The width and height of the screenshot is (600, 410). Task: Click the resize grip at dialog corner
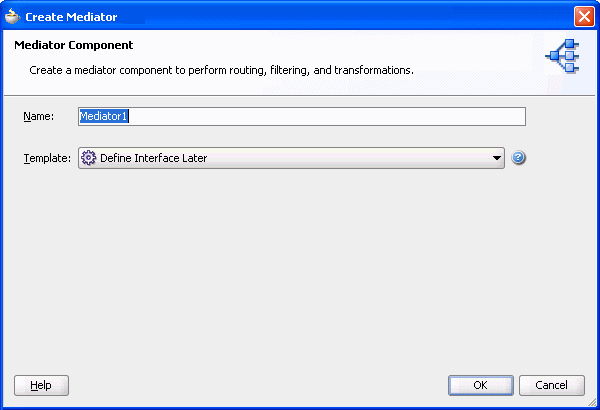(x=592, y=402)
